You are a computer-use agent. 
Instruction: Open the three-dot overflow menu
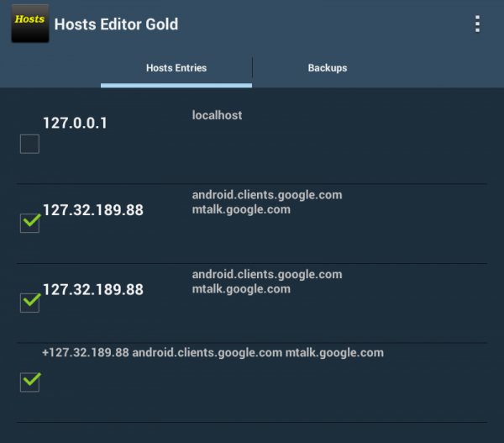[477, 24]
